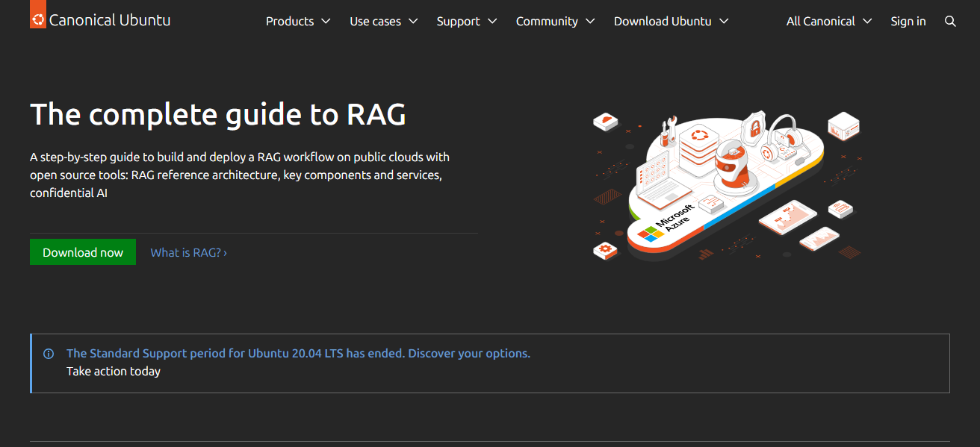
Task: Open the Community menu
Action: click(x=555, y=22)
